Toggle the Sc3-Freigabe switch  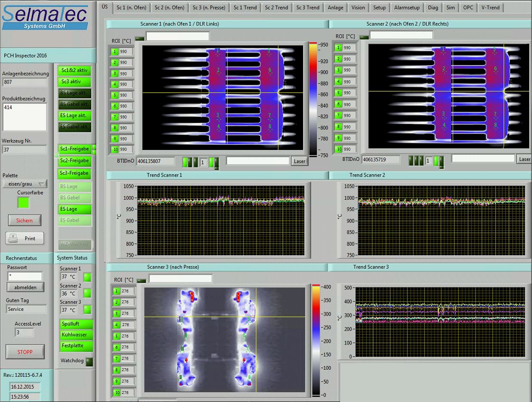[x=74, y=173]
